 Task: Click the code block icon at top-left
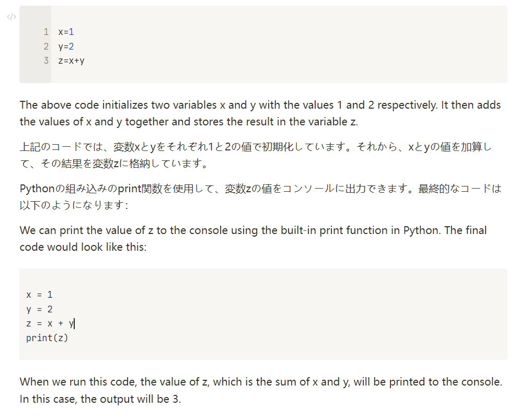coord(11,17)
